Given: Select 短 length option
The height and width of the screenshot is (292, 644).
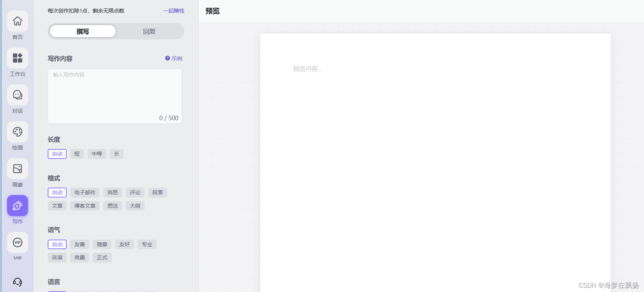Looking at the screenshot, I should (77, 154).
